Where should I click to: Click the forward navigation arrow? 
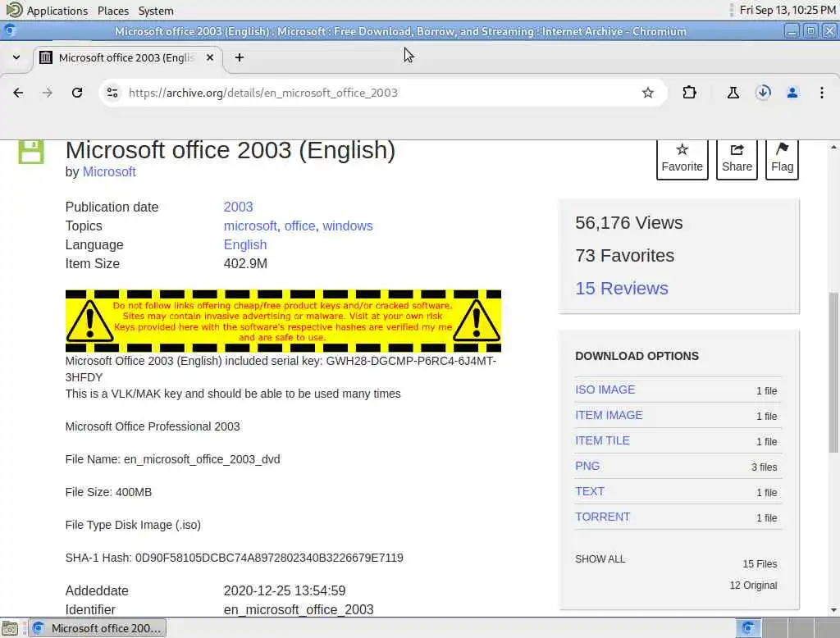[x=48, y=93]
